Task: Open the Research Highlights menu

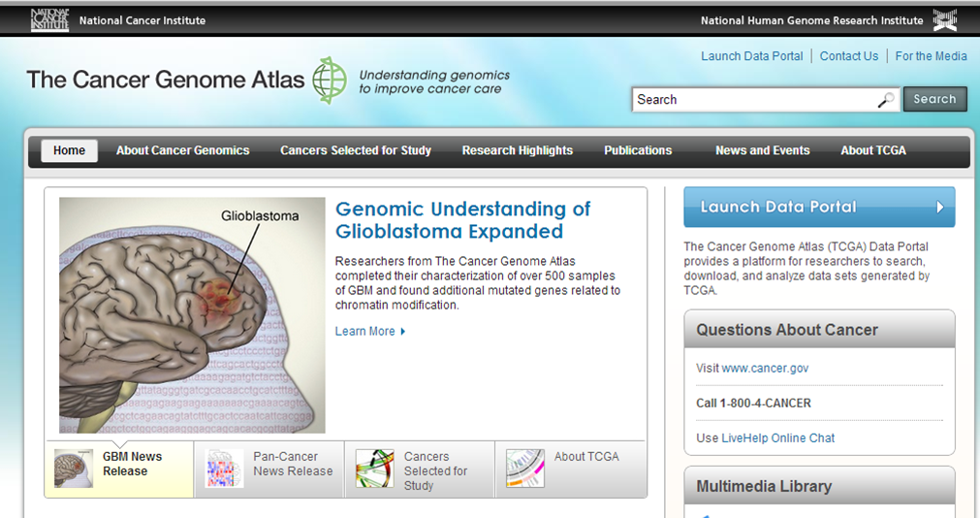Action: point(517,150)
